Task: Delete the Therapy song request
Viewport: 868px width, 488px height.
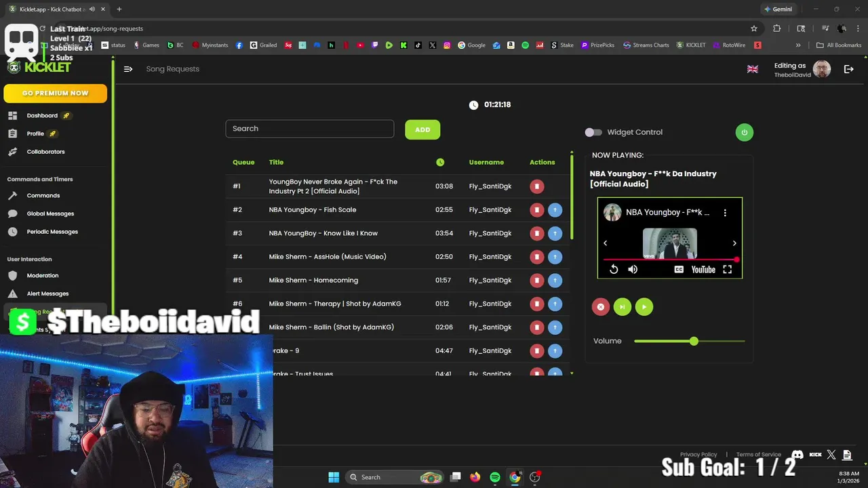Action: pyautogui.click(x=536, y=304)
